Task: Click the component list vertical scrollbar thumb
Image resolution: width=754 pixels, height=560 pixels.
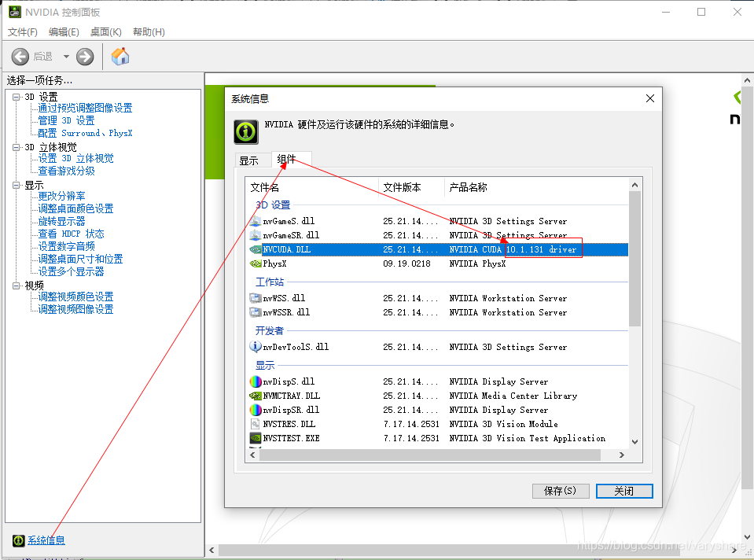Action: click(634, 259)
